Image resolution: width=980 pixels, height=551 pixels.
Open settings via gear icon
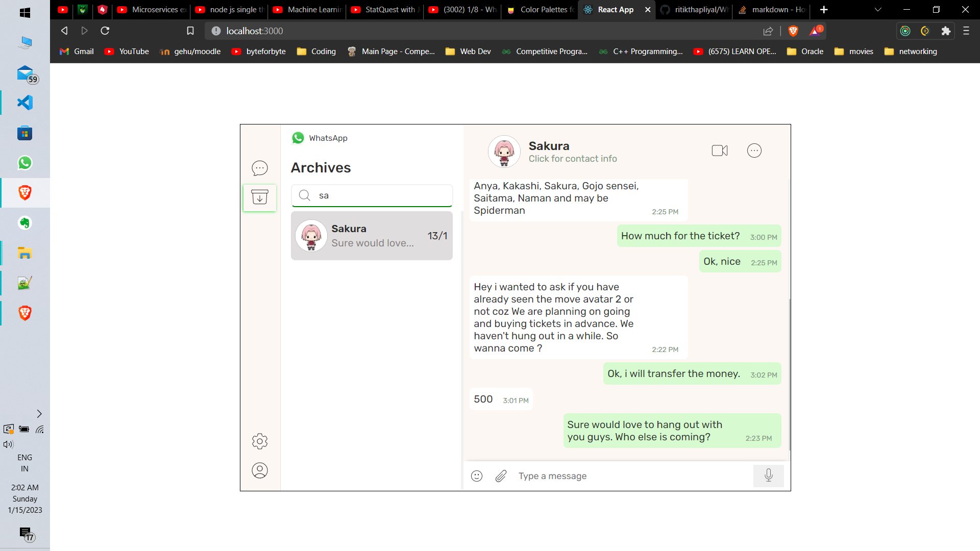click(260, 441)
